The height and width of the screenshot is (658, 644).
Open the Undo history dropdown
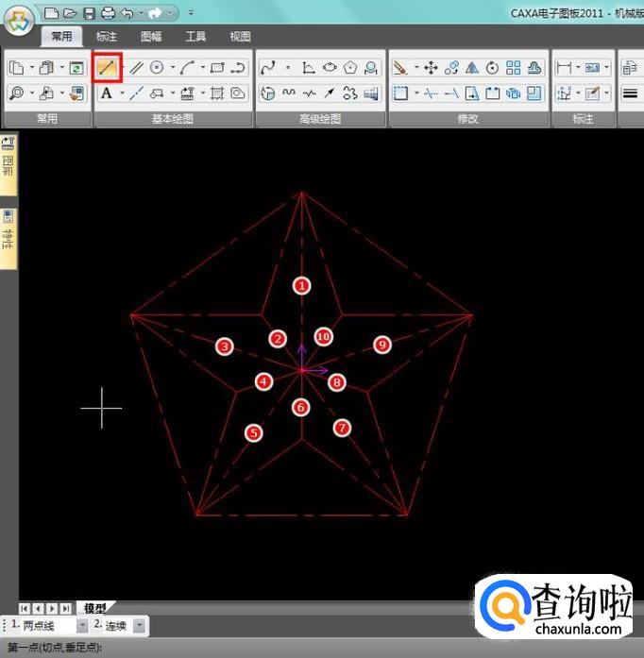[141, 13]
